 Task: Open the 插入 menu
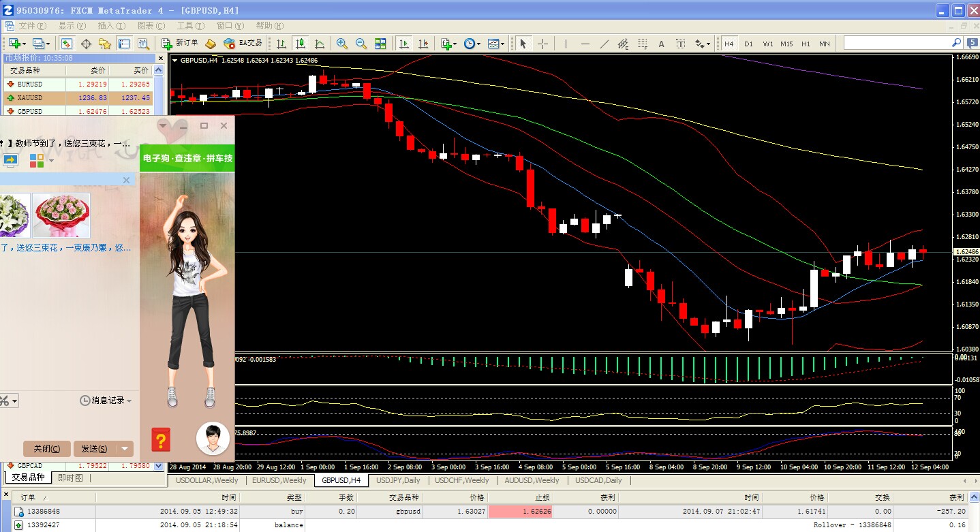tap(110, 26)
